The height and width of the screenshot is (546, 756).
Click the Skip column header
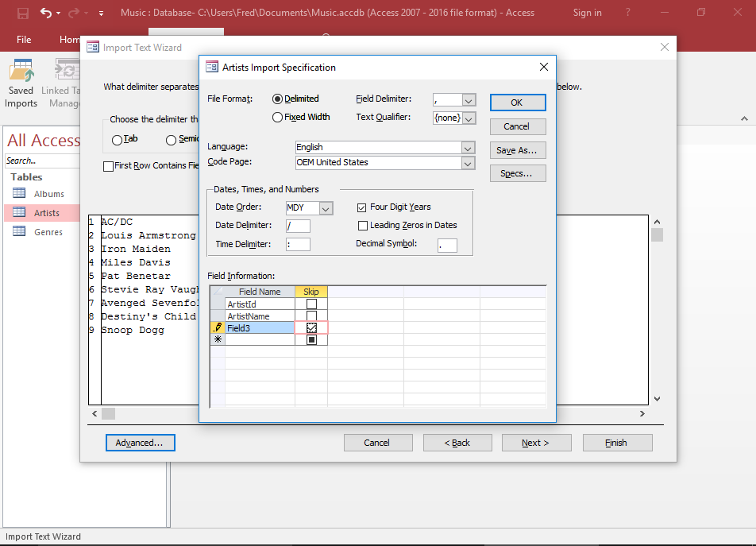pos(311,292)
